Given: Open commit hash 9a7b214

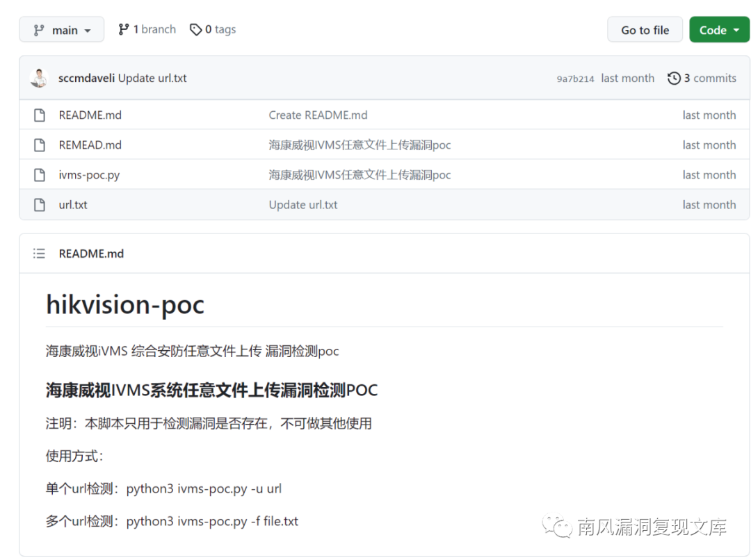Looking at the screenshot, I should 575,79.
